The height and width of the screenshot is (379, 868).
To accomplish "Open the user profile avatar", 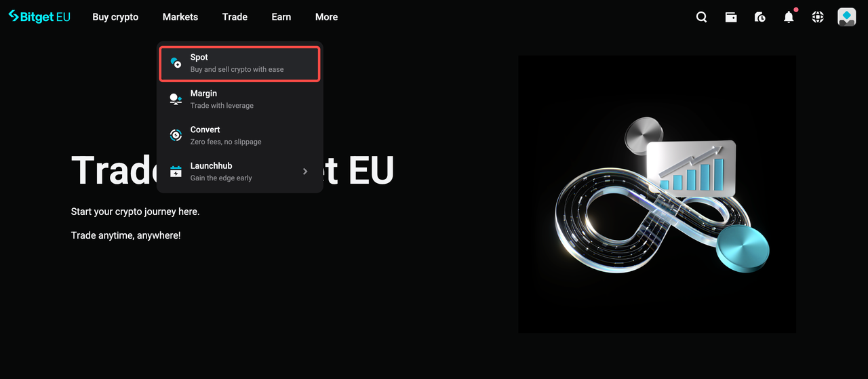I will [x=847, y=17].
